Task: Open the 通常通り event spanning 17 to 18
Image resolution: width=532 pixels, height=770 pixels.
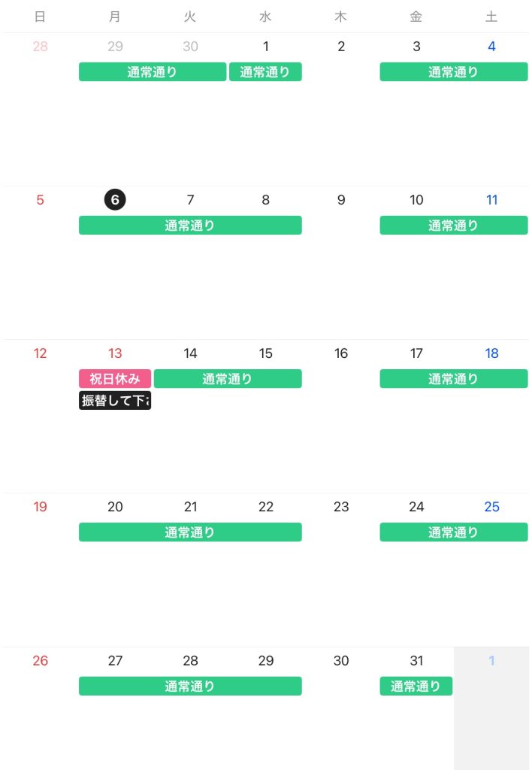Action: click(x=453, y=379)
